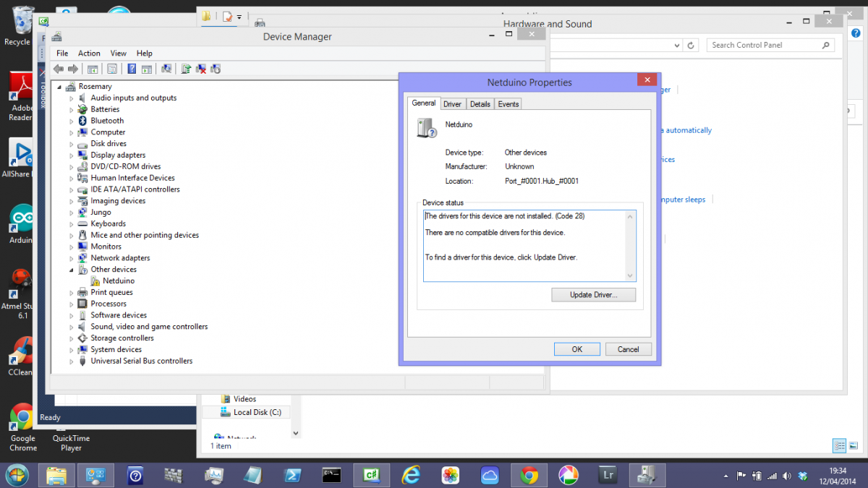868x488 pixels.
Task: Click the Uninstall device toolbar icon with red X
Action: coord(201,69)
